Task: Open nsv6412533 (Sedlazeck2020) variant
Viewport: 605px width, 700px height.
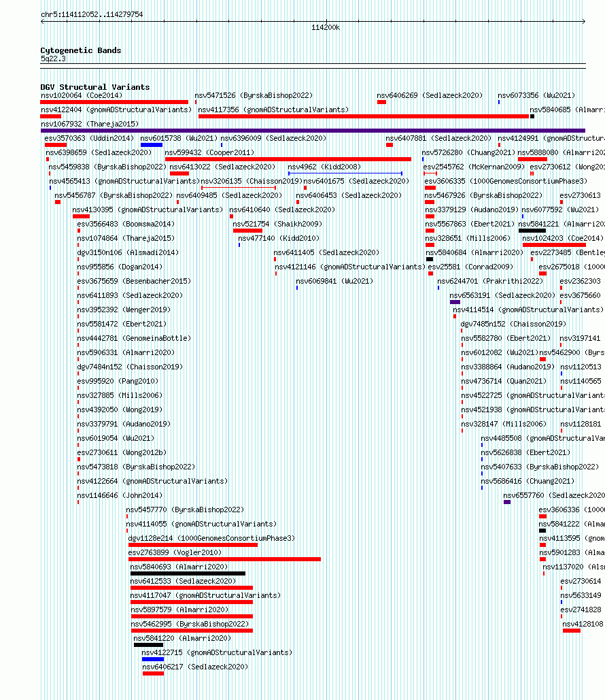Action: [183, 581]
